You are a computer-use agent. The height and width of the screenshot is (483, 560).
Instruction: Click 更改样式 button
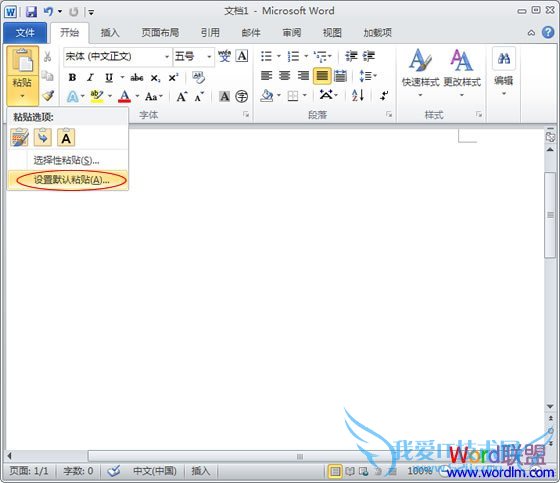[462, 74]
